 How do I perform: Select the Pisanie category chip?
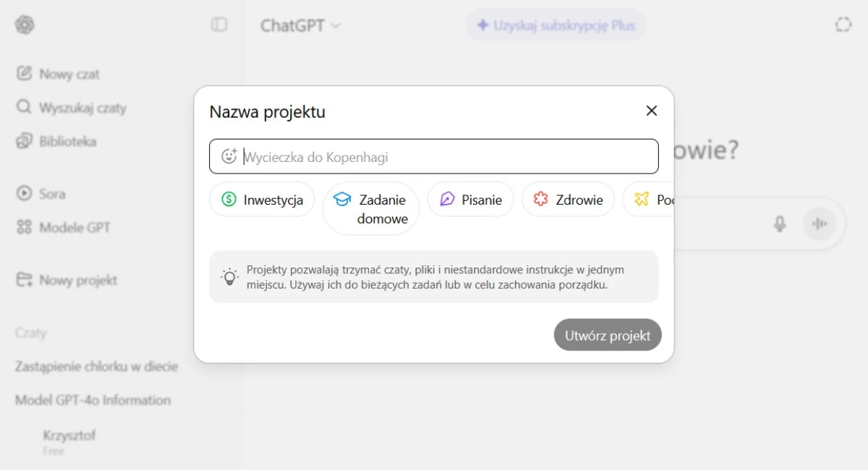click(x=470, y=200)
